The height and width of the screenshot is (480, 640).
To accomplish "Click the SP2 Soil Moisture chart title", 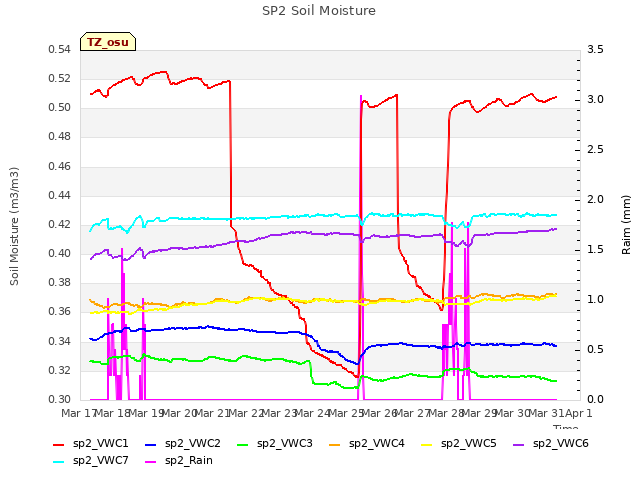I will (319, 11).
